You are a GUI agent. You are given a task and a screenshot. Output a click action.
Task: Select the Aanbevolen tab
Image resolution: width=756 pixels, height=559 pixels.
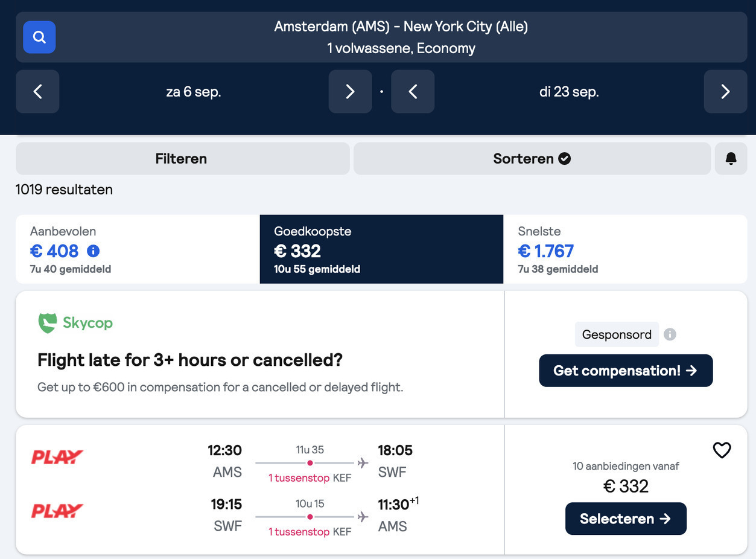click(x=138, y=249)
